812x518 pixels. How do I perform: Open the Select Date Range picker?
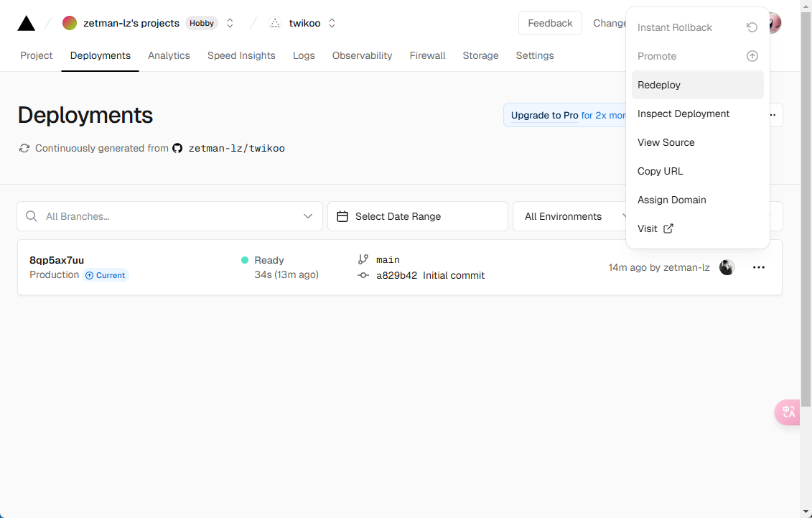418,216
